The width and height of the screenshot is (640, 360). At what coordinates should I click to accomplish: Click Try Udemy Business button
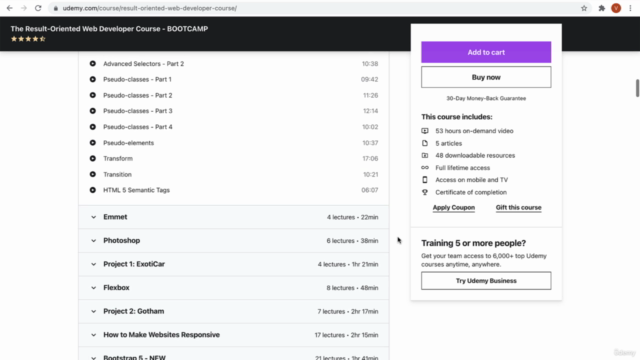[486, 281]
